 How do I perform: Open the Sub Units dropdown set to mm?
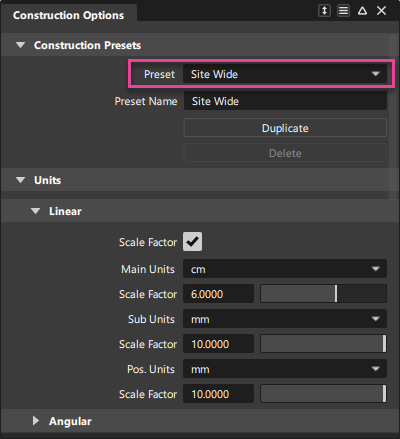coord(285,319)
